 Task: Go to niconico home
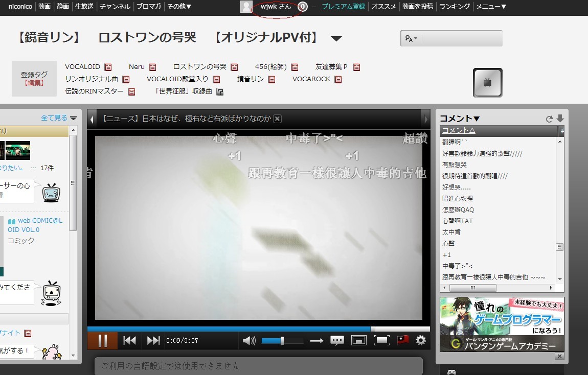pos(20,6)
